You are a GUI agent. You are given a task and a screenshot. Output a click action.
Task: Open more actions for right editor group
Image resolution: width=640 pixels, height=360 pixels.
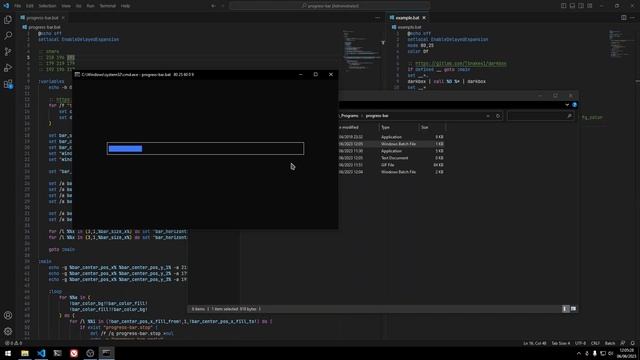pyautogui.click(x=633, y=18)
